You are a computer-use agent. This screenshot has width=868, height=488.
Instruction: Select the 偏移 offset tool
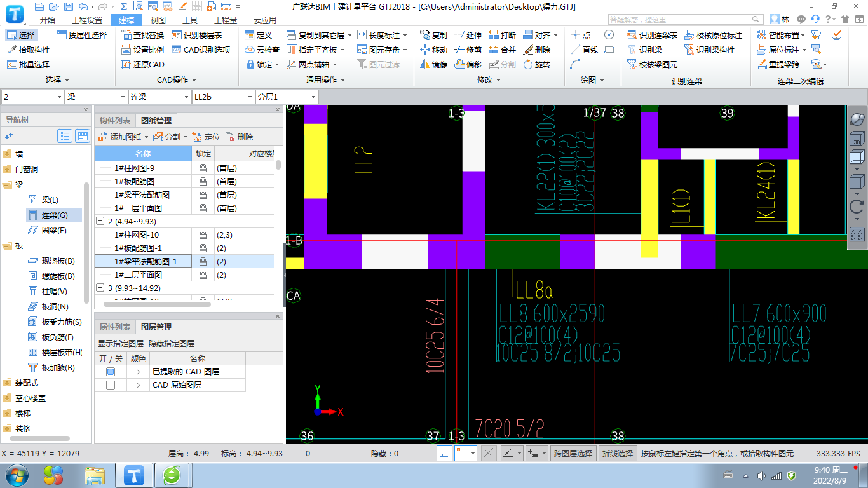point(468,64)
